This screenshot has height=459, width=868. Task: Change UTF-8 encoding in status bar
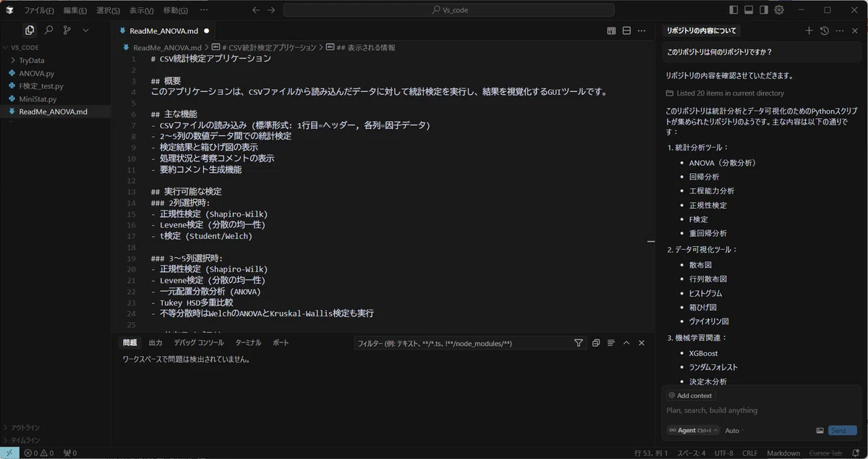tap(723, 453)
